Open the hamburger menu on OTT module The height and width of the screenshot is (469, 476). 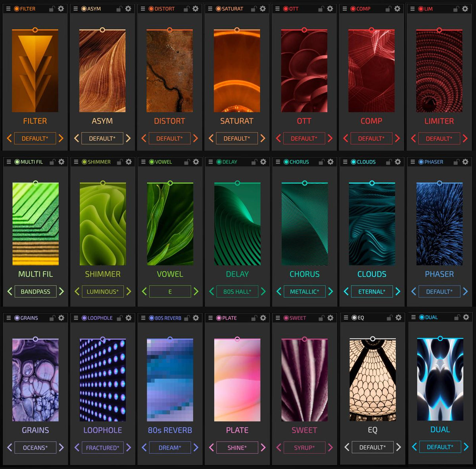coord(277,9)
